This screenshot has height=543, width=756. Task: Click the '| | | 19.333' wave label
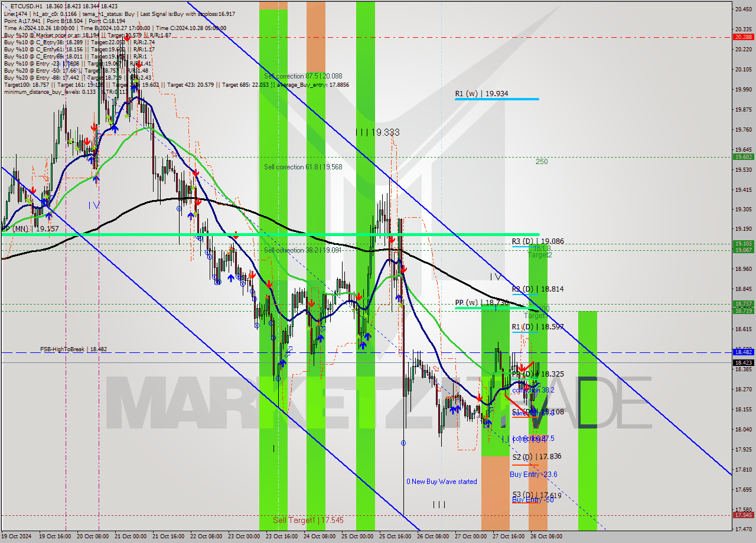[x=377, y=133]
